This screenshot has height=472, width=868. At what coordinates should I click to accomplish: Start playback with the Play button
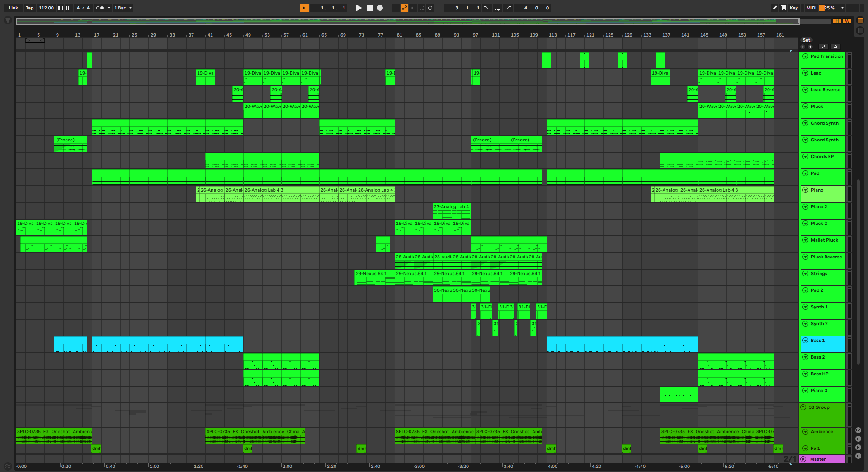click(359, 8)
